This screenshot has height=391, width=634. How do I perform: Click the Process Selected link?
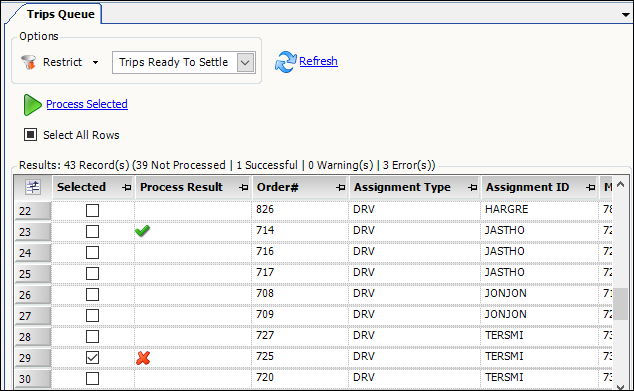(x=87, y=104)
